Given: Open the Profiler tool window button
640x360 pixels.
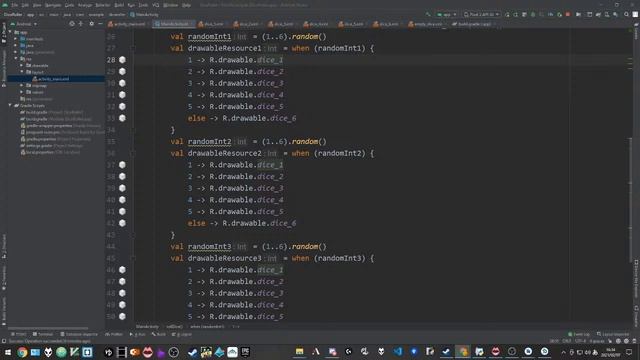Looking at the screenshot, I should pyautogui.click(x=114, y=334).
